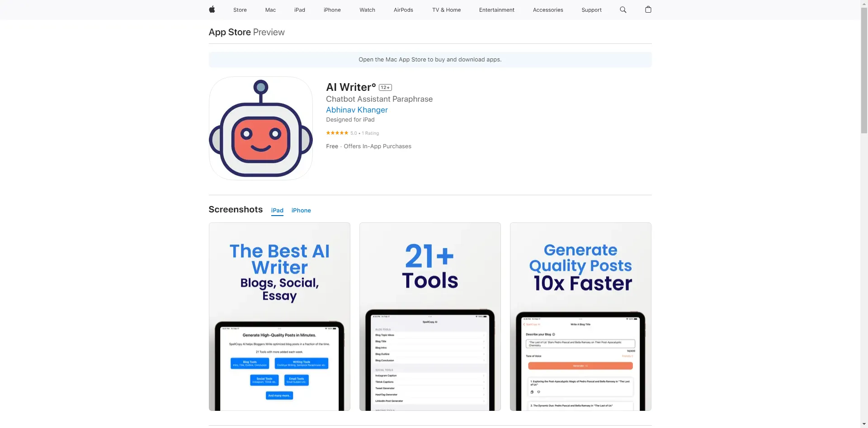View the '21+ Tools' screenshot
This screenshot has height=428, width=868.
430,316
